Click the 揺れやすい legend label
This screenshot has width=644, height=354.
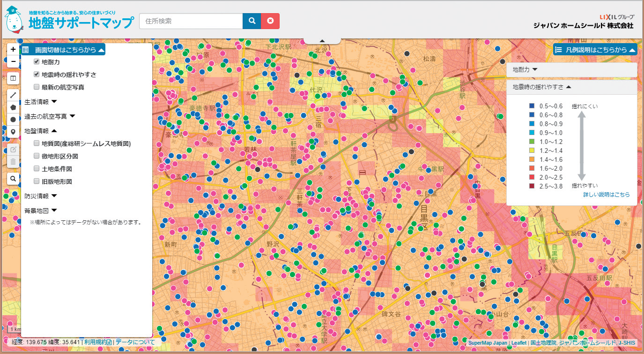click(x=585, y=186)
